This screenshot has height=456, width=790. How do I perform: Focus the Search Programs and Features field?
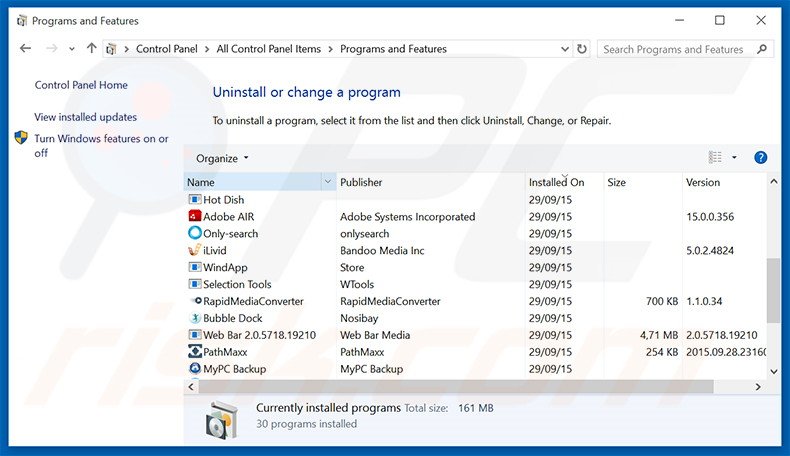pos(678,49)
